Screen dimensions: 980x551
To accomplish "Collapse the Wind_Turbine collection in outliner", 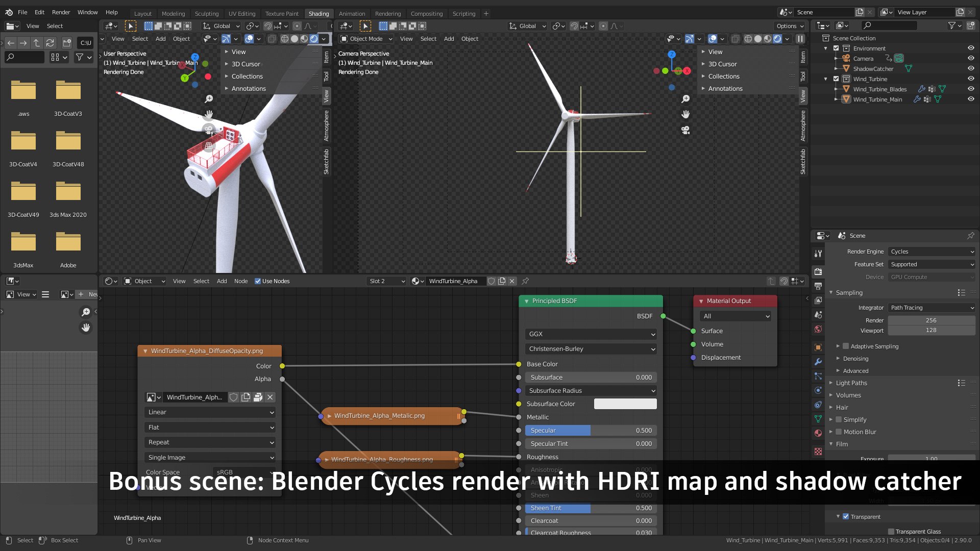I will click(x=826, y=79).
